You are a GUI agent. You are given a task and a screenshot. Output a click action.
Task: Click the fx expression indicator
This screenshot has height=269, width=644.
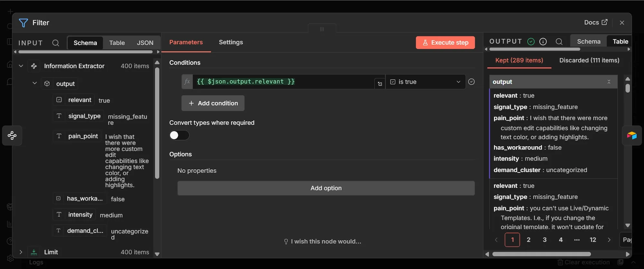point(187,82)
